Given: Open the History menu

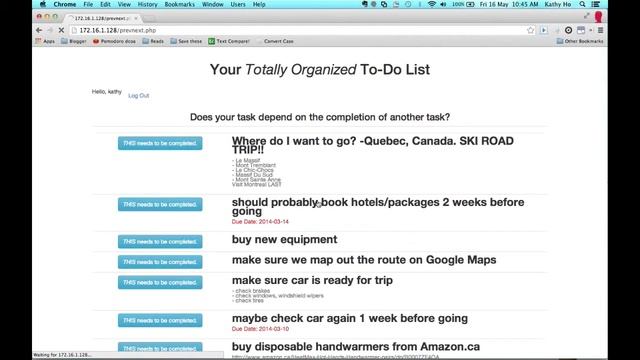Looking at the screenshot, I should pos(147,4).
